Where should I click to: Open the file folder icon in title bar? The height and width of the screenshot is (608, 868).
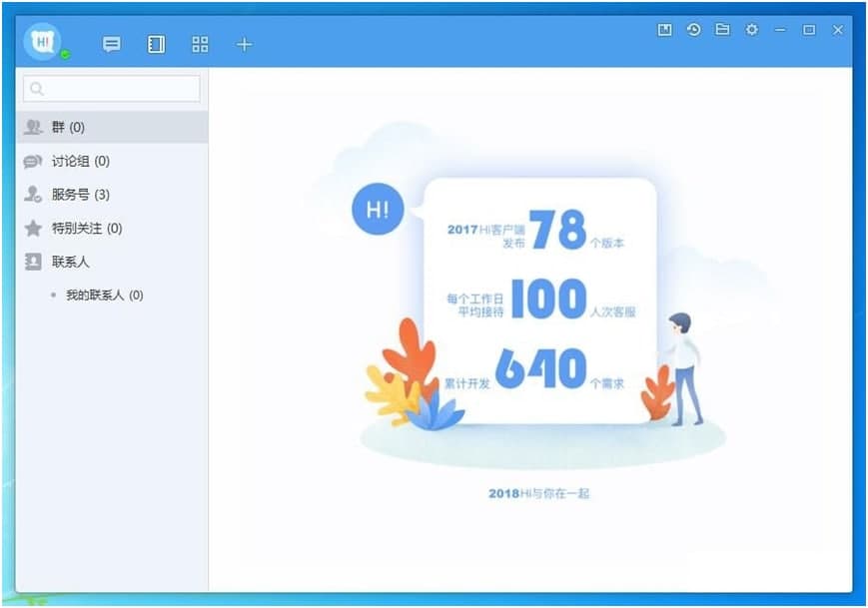click(x=722, y=29)
